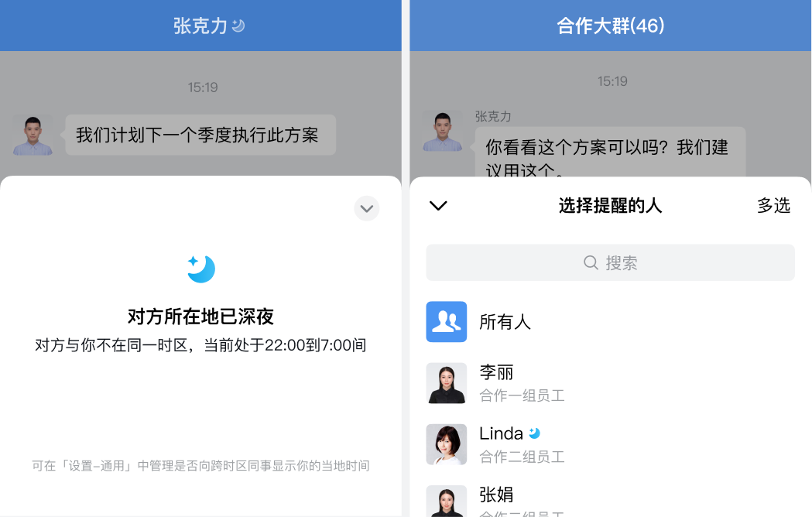The width and height of the screenshot is (812, 517).
Task: Click 张克力's avatar in 合作大群 chat
Action: (442, 131)
